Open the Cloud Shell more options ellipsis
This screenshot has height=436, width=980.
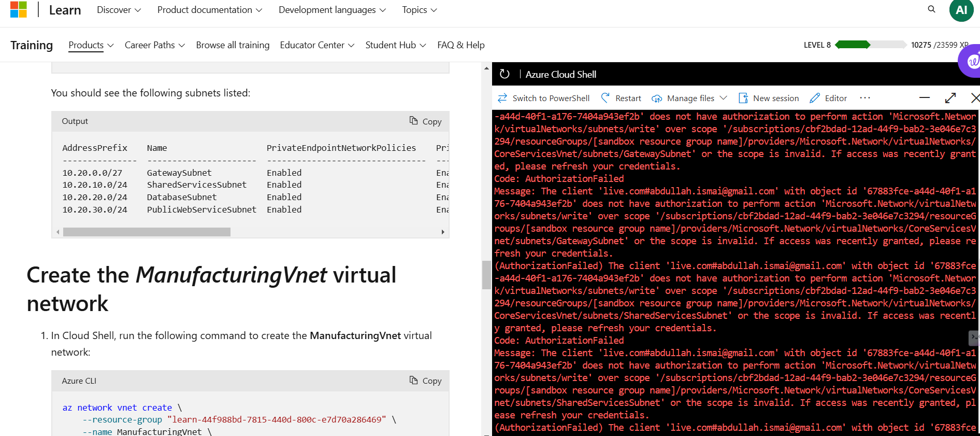pos(865,98)
